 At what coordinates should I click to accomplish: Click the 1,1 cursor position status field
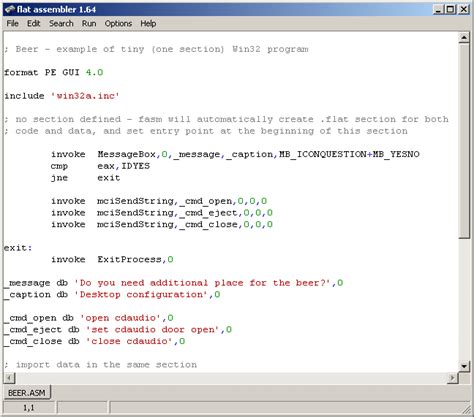pos(29,408)
